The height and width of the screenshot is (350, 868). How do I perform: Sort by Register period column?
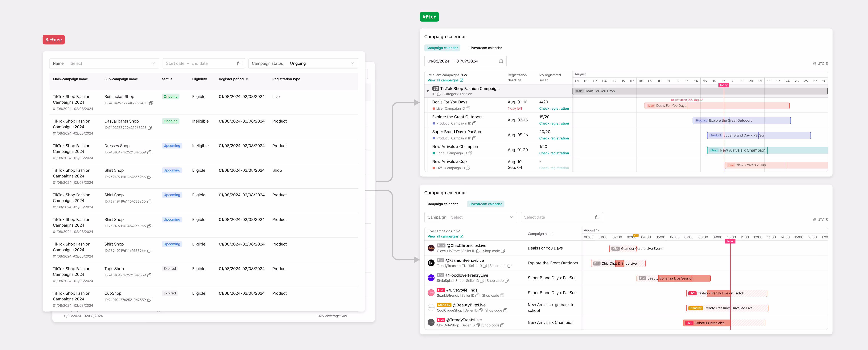(247, 79)
